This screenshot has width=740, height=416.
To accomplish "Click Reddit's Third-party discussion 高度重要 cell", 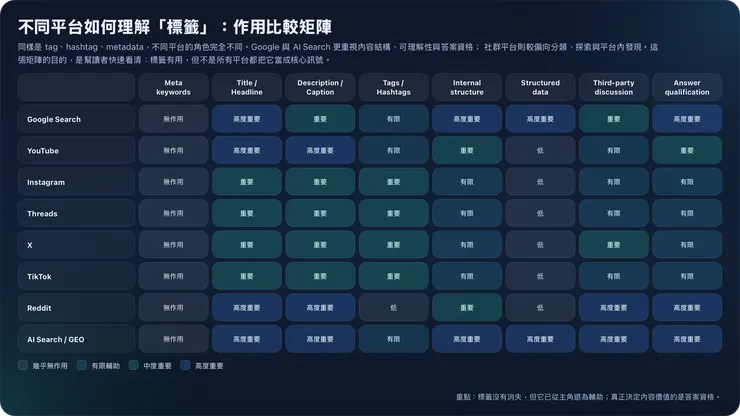I will click(x=614, y=308).
